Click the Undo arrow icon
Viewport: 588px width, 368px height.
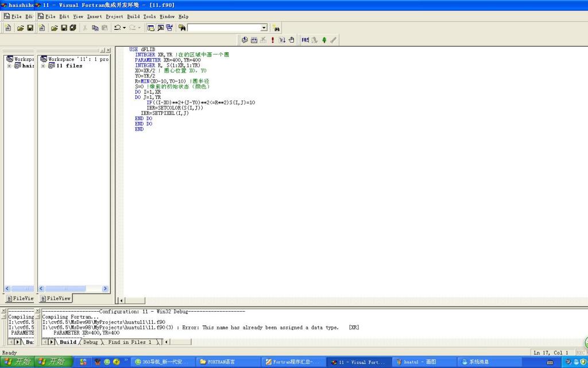point(117,28)
